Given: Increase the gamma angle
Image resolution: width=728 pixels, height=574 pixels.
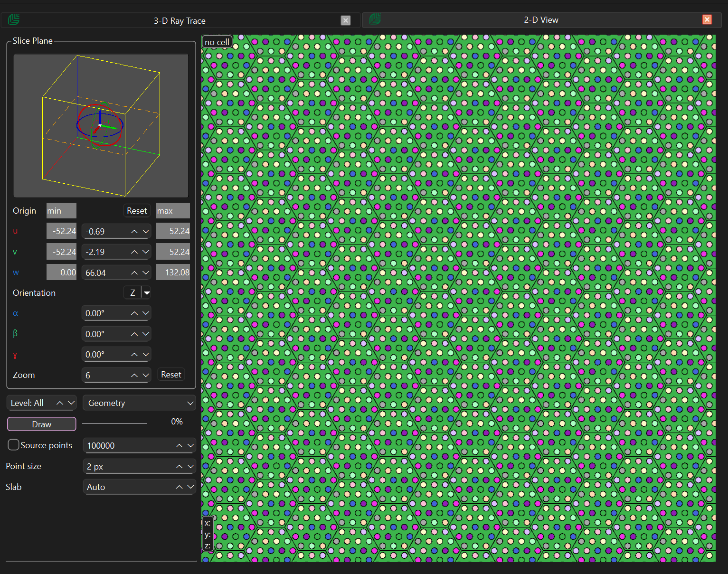Looking at the screenshot, I should pos(134,354).
